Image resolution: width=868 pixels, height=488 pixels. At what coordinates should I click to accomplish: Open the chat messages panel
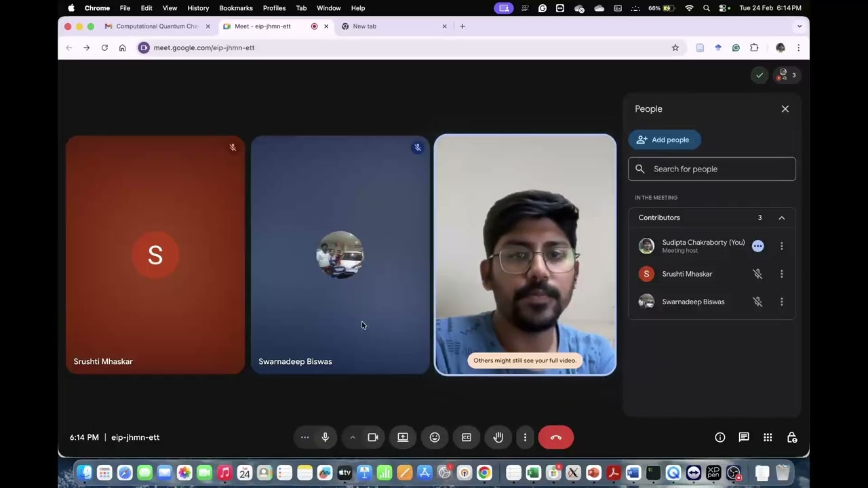pos(744,437)
